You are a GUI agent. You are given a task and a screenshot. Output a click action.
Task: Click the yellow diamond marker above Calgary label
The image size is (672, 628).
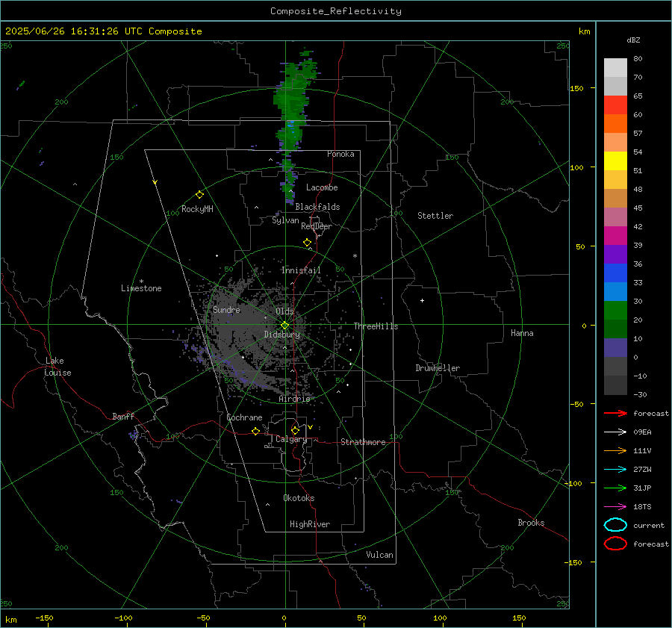295,430
